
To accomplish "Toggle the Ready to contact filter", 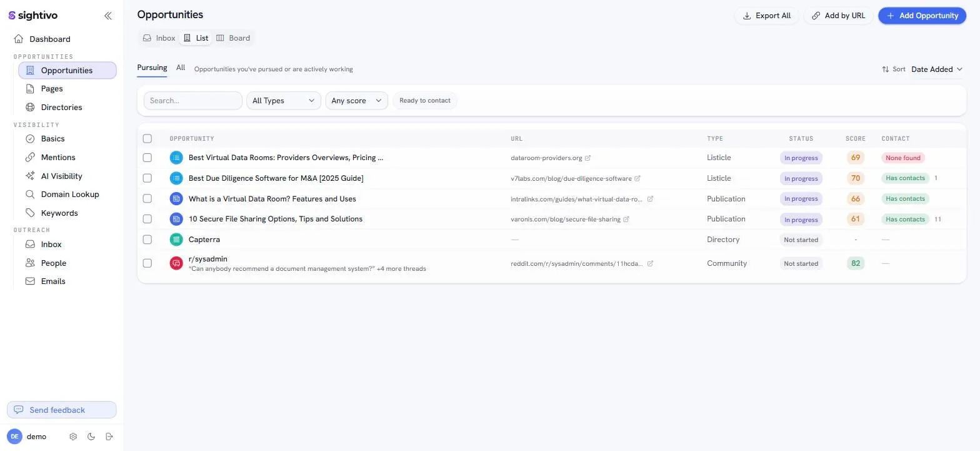I will click(x=425, y=100).
